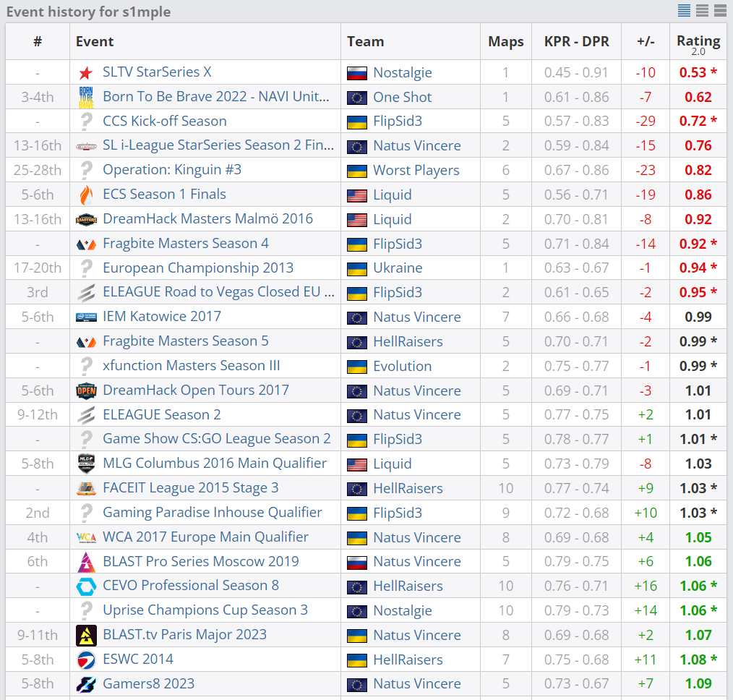Select the 25-28th placement cell
Screen dimensions: 733x700
[x=38, y=170]
